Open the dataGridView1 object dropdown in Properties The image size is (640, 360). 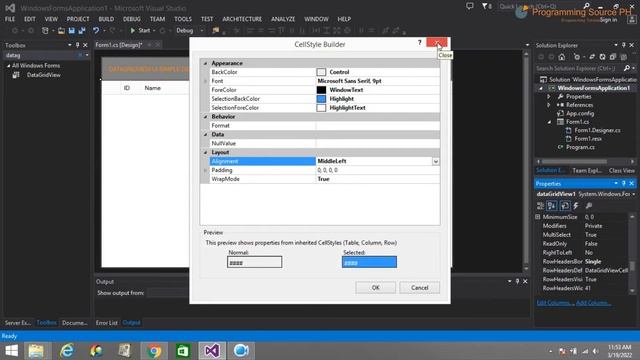click(633, 194)
